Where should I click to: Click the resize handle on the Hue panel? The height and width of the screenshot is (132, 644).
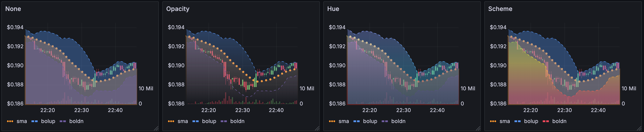pos(478,128)
